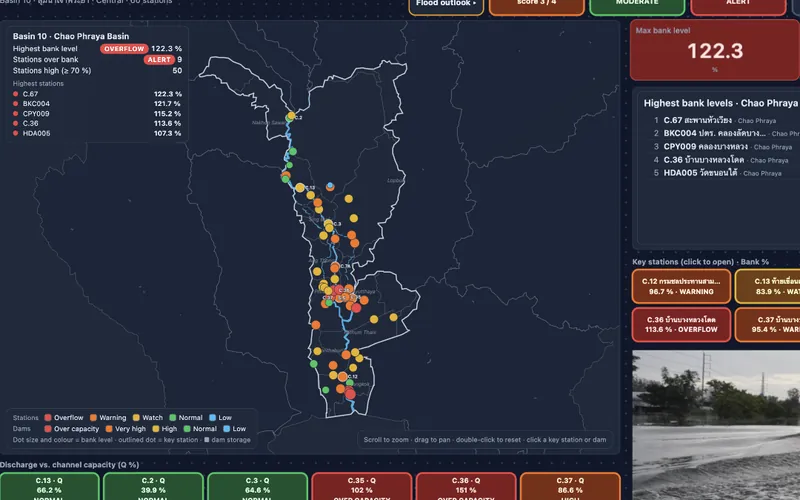Click the Normal green stations legend swatch
This screenshot has width=800, height=500.
[x=172, y=417]
